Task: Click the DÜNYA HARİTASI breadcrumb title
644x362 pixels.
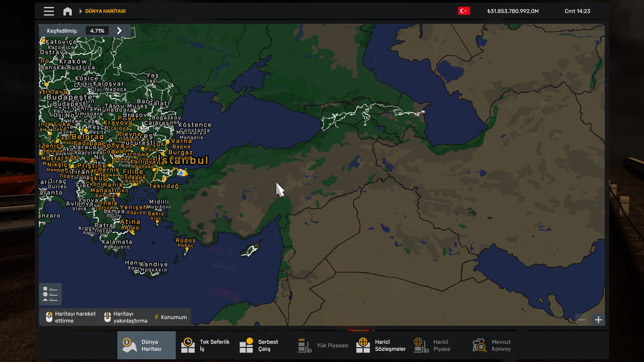Action: tap(105, 11)
